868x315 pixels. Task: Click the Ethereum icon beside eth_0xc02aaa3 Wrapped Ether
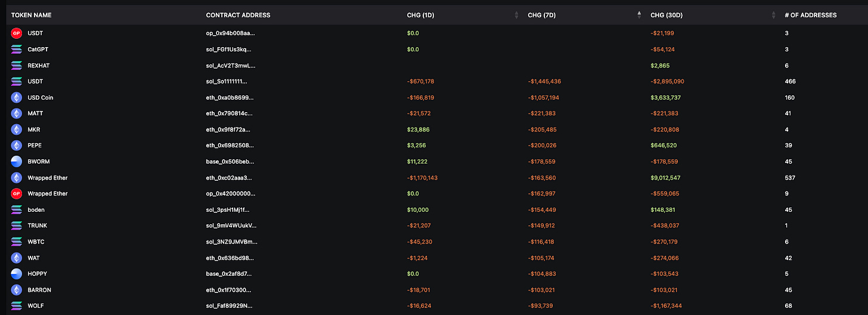[16, 178]
